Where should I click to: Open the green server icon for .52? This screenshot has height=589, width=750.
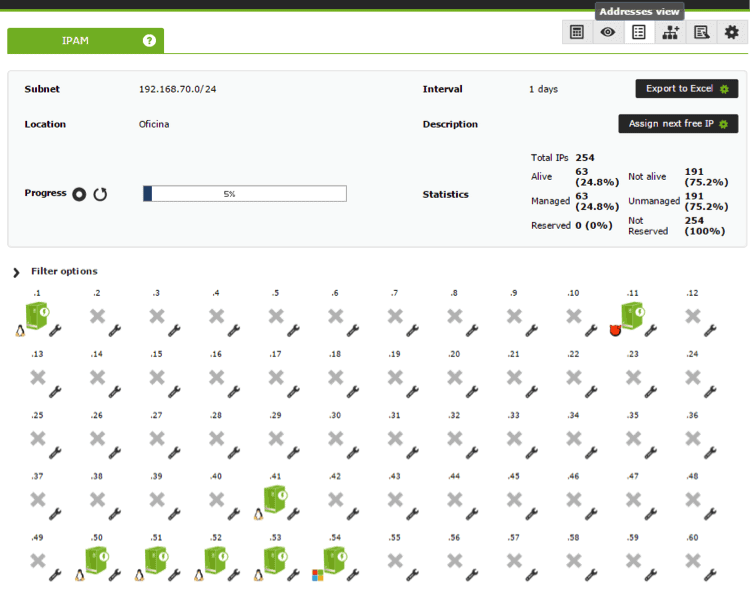216,560
